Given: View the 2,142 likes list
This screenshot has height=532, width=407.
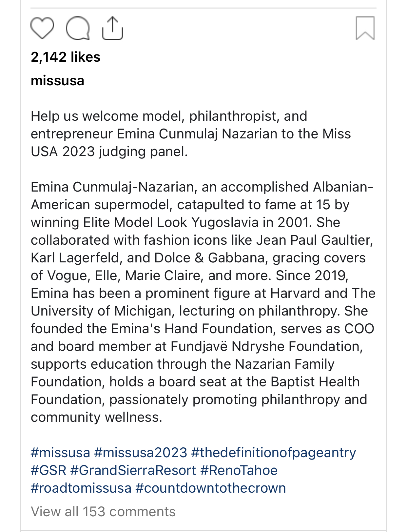Looking at the screenshot, I should pyautogui.click(x=66, y=57).
